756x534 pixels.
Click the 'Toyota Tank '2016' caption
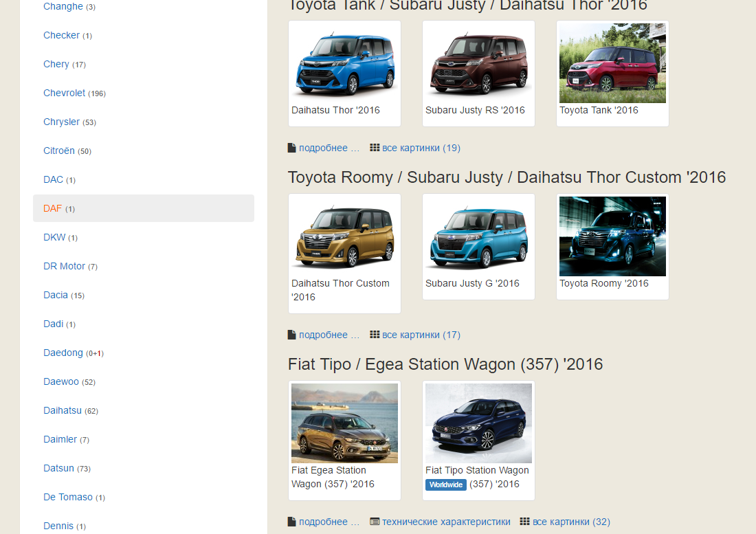coord(599,111)
